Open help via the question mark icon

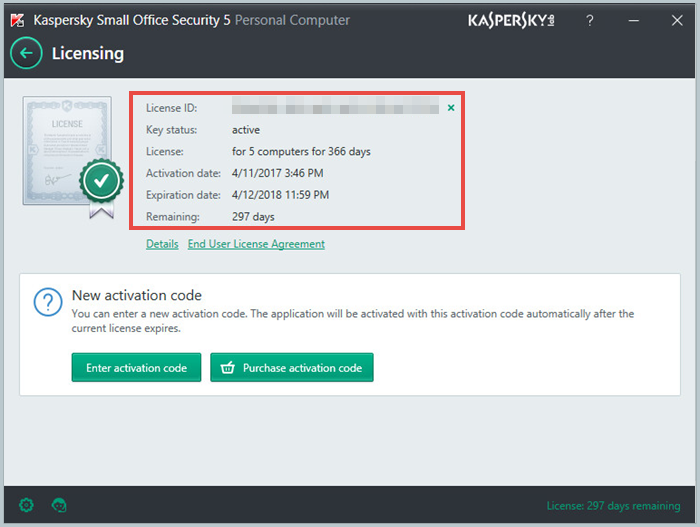(x=590, y=20)
